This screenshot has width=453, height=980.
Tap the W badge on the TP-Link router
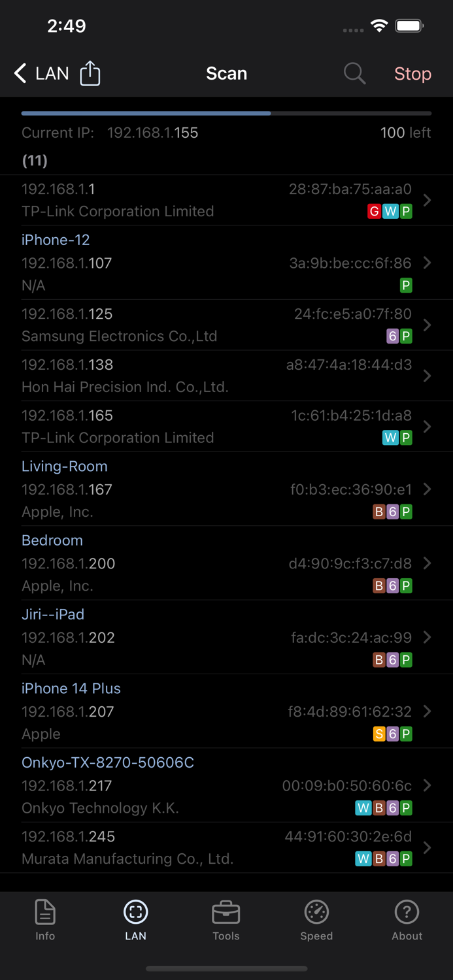(390, 211)
